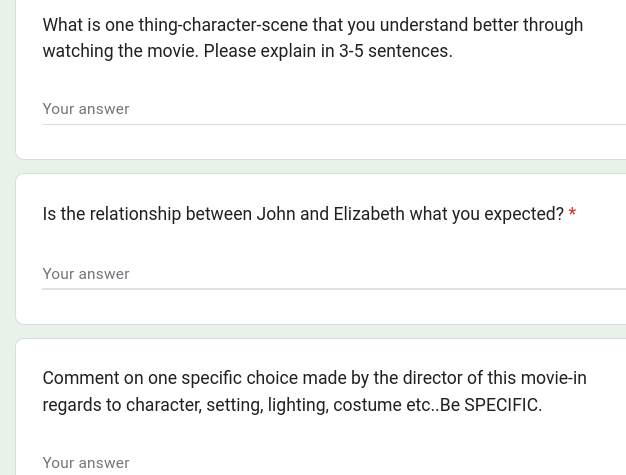Click the underline beneath the first answer field

coord(334,124)
